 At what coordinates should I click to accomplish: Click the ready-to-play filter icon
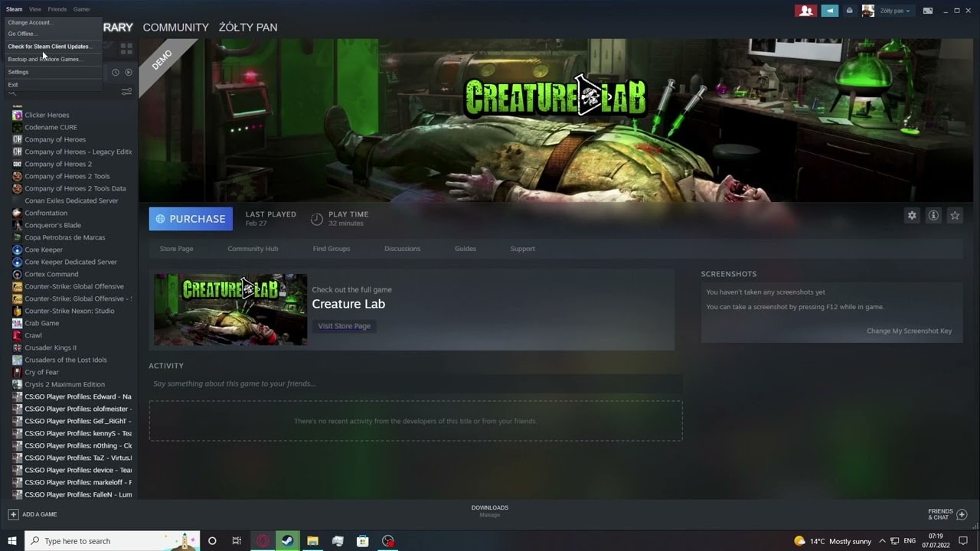pyautogui.click(x=129, y=73)
